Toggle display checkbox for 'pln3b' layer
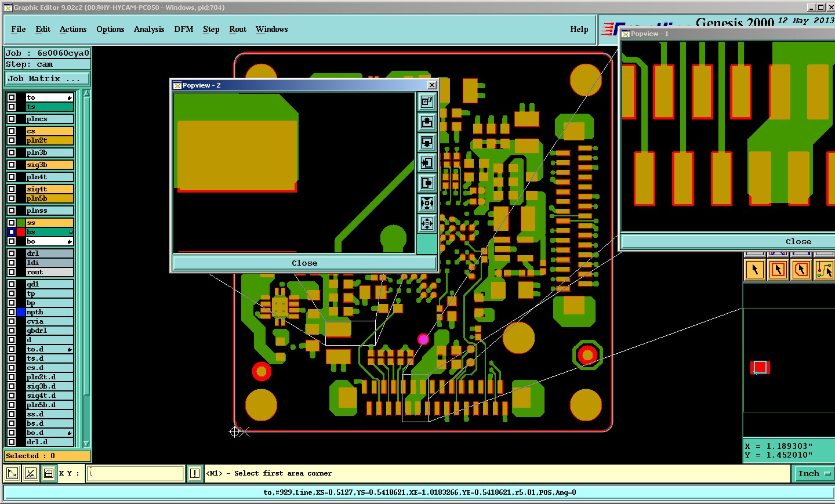Screen dimensions: 835x504 point(12,153)
